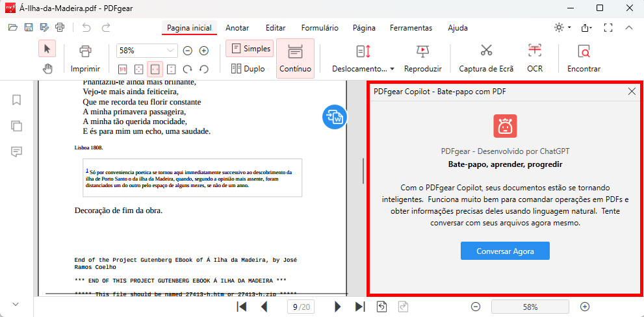Screen dimensions: 644x317
Task: Fit the whole page in view
Action: tap(139, 69)
